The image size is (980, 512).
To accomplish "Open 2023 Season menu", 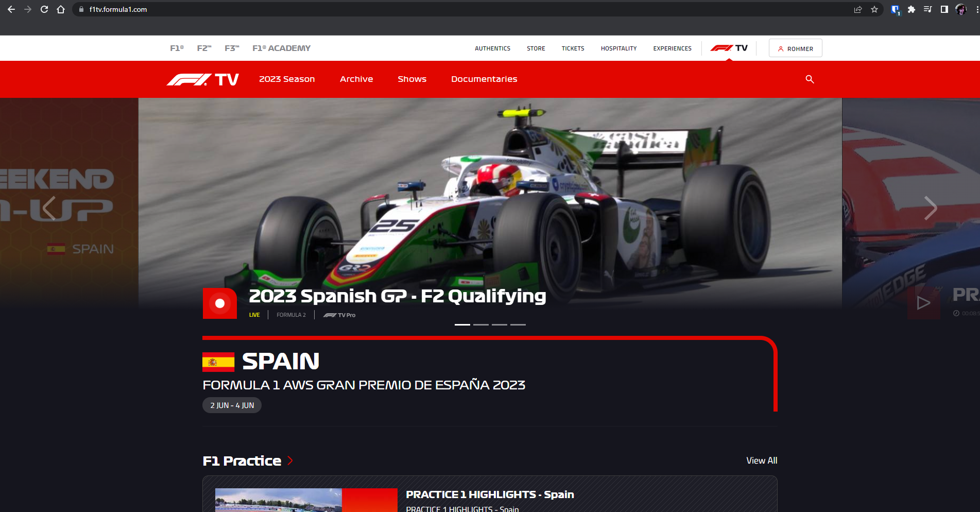I will (x=287, y=79).
